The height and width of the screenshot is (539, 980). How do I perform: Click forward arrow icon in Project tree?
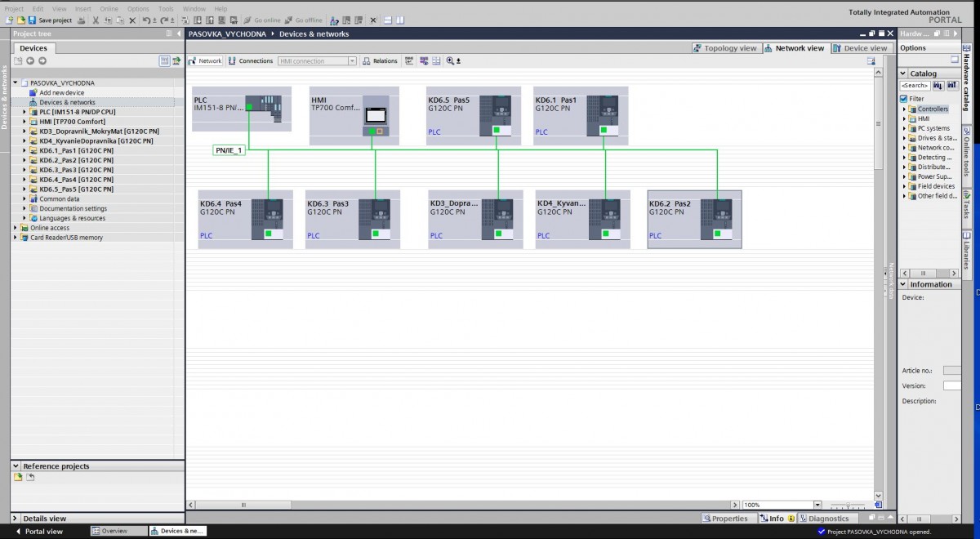coord(42,60)
